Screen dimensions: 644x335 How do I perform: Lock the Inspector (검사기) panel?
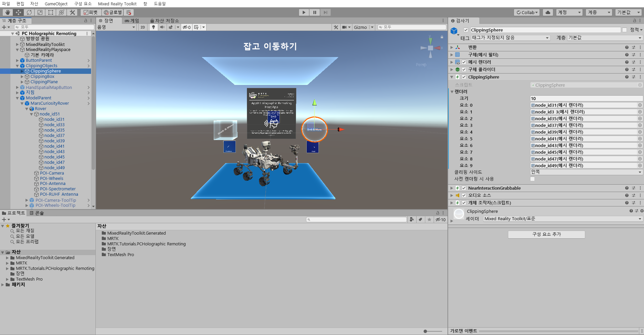[x=634, y=21]
